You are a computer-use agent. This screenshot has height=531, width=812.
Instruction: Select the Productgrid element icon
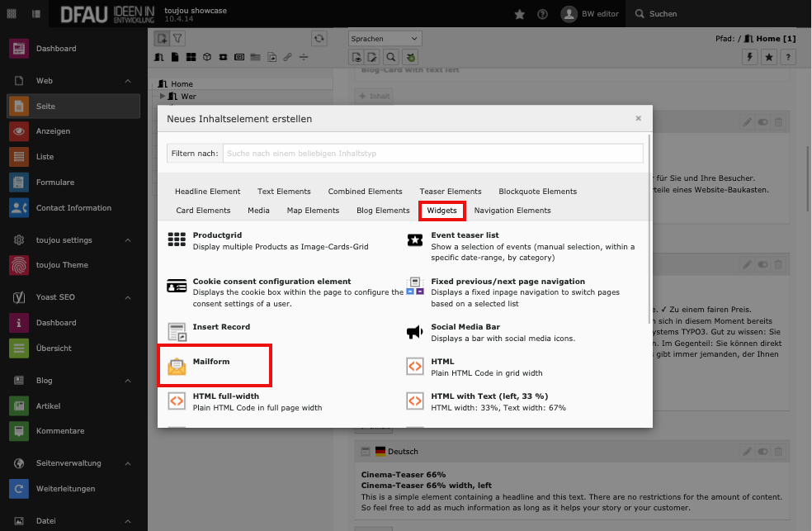click(177, 240)
